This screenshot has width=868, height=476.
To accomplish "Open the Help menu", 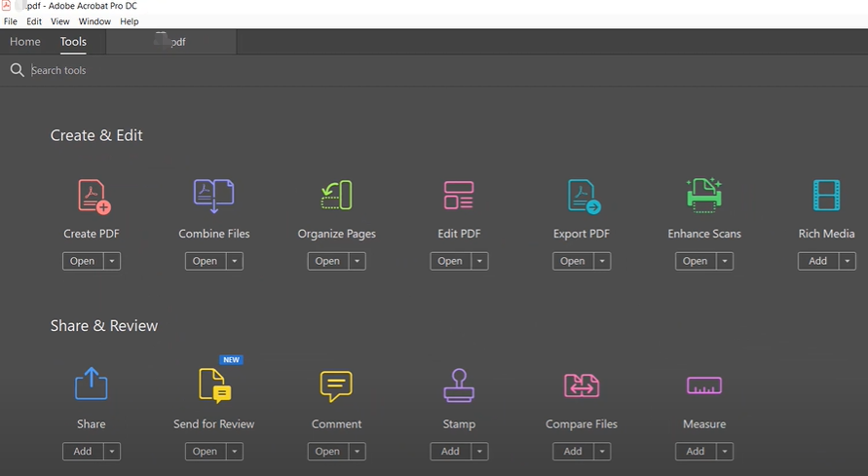I will point(129,21).
